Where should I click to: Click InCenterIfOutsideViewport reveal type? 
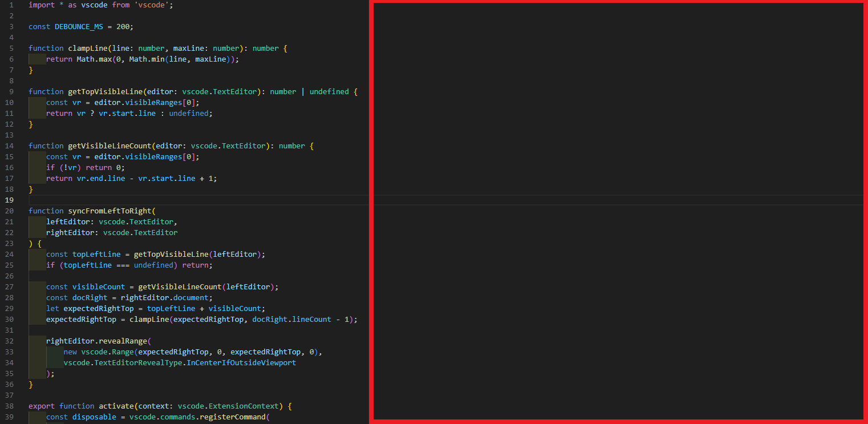pyautogui.click(x=241, y=363)
